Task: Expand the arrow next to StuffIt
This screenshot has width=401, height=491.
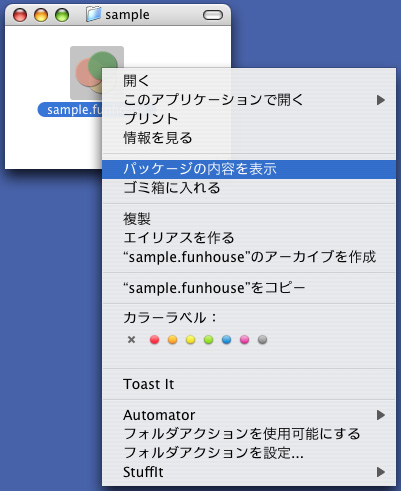Action: click(x=381, y=472)
